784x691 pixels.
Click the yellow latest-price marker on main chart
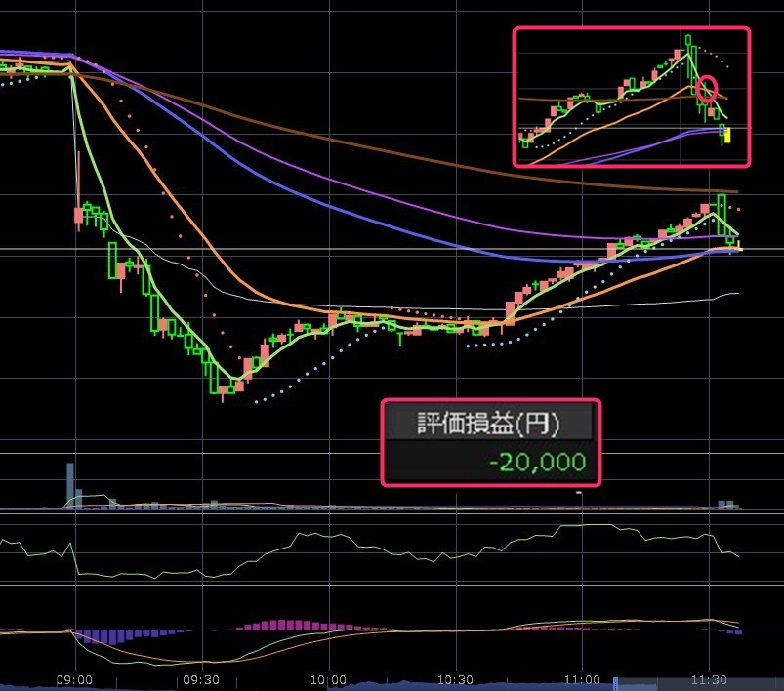(741, 250)
